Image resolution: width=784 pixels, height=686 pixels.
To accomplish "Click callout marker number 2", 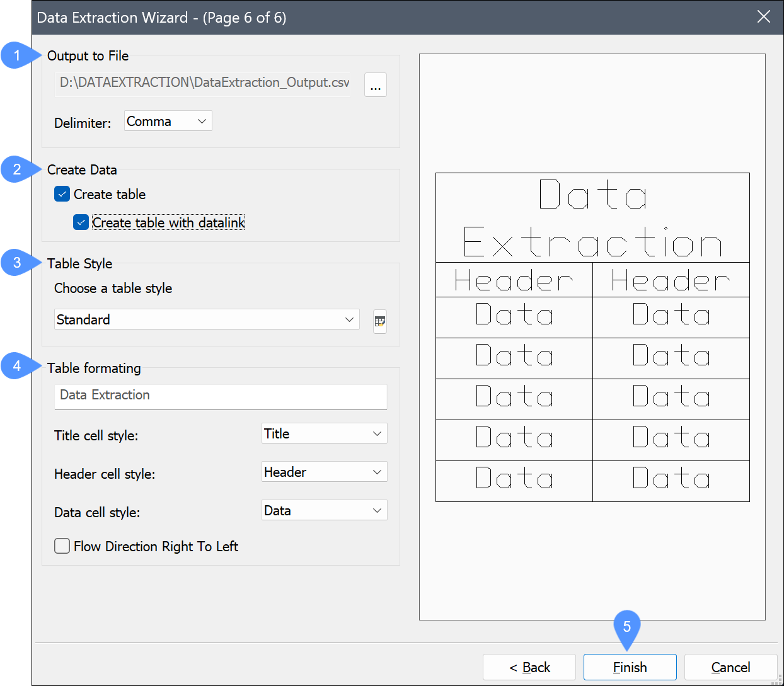I will [x=17, y=169].
